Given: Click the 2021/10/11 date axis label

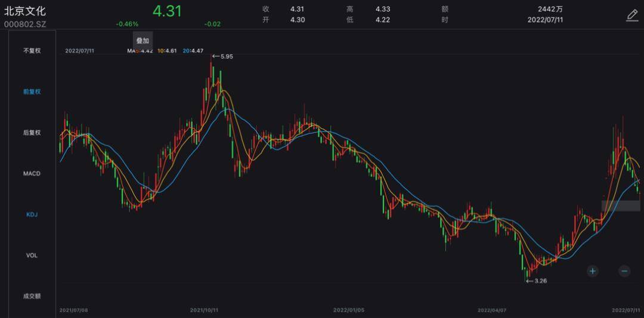Looking at the screenshot, I should [x=204, y=310].
